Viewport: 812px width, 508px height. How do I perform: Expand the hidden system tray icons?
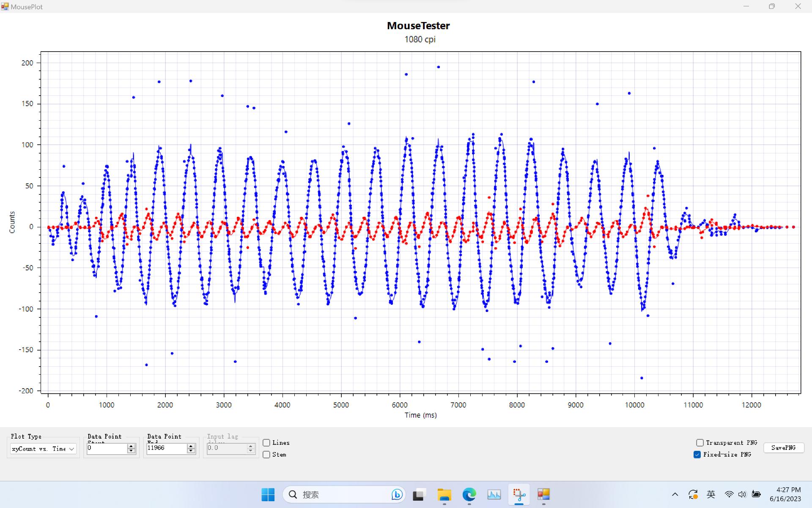pyautogui.click(x=675, y=494)
